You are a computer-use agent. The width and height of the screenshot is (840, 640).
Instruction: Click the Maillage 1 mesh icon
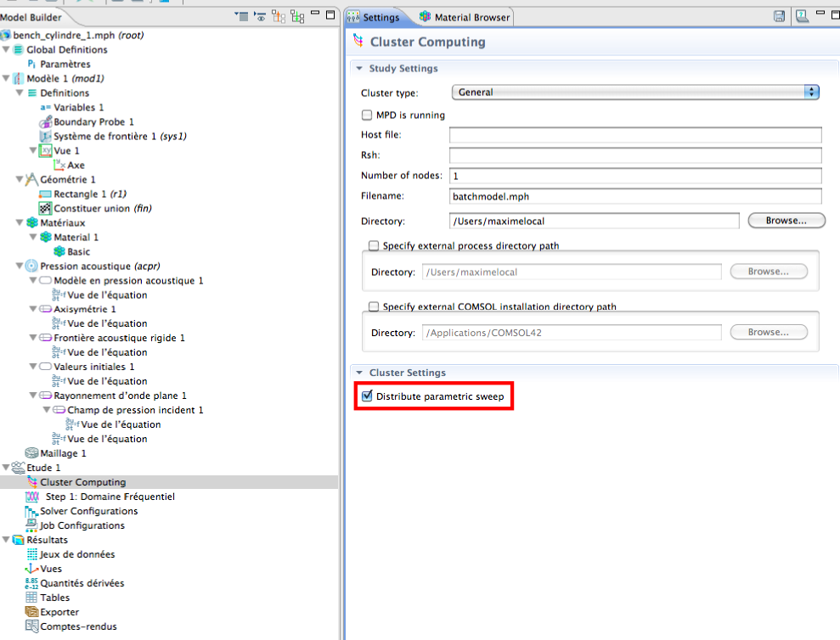click(32, 453)
